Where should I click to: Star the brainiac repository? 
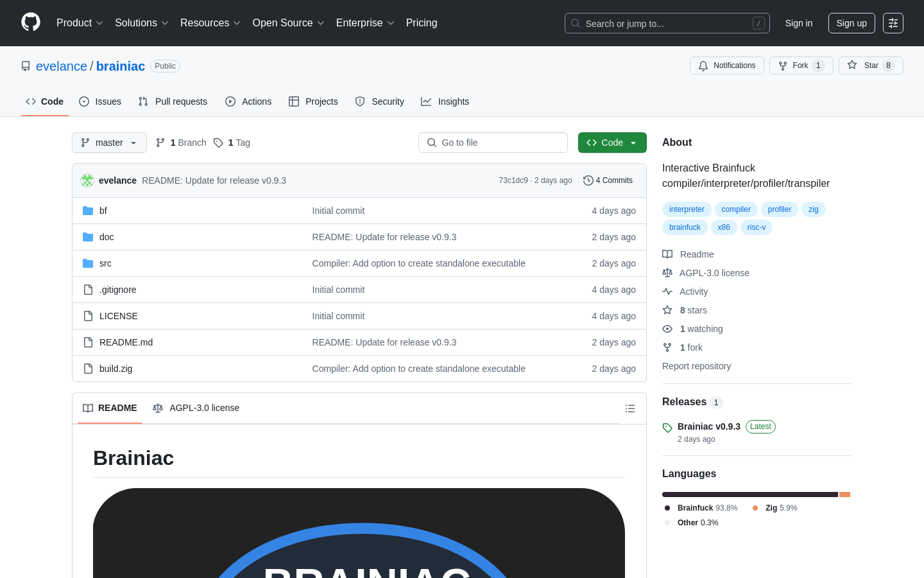pos(871,66)
